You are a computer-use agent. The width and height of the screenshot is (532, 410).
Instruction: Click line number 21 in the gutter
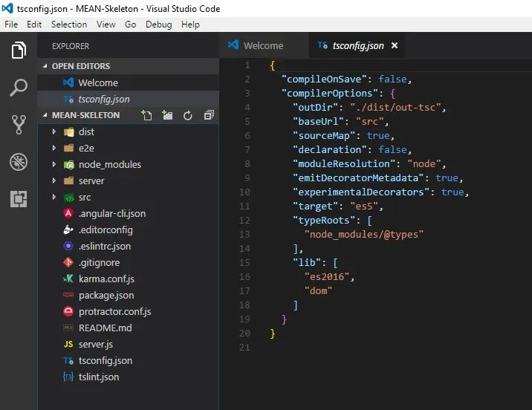click(244, 348)
